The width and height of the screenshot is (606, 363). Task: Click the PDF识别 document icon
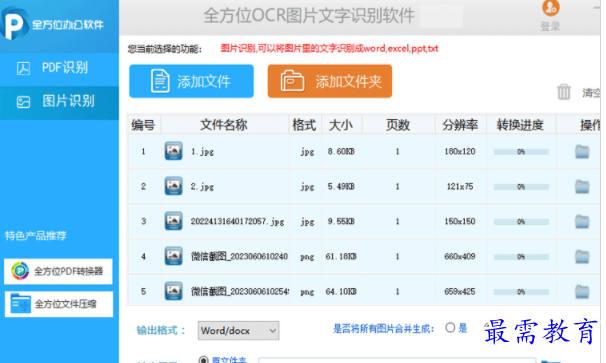point(23,68)
